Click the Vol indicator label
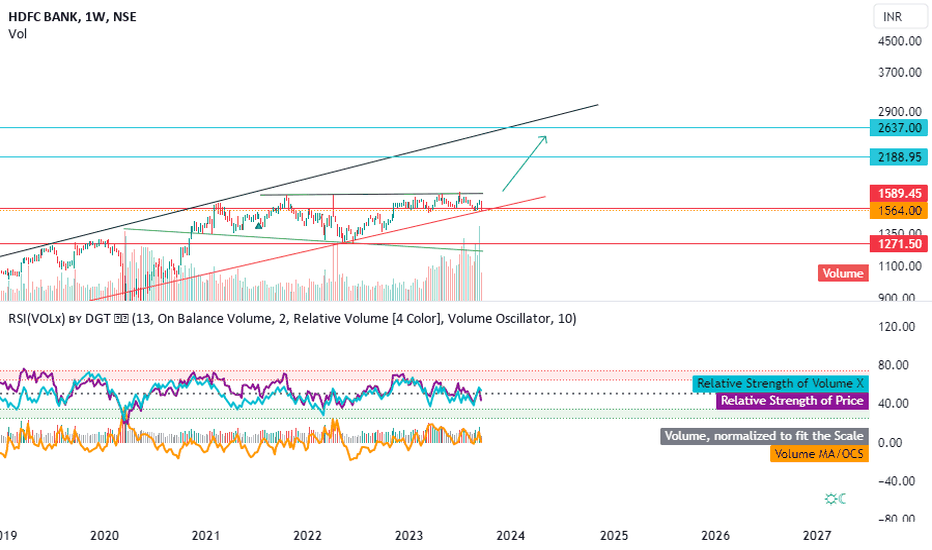The width and height of the screenshot is (932, 550). pos(18,34)
